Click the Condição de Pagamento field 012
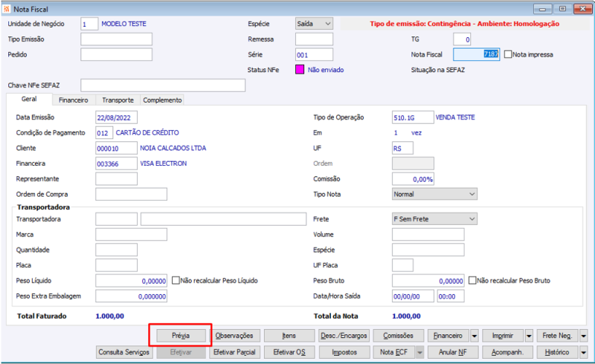The height and width of the screenshot is (364, 595). [104, 133]
